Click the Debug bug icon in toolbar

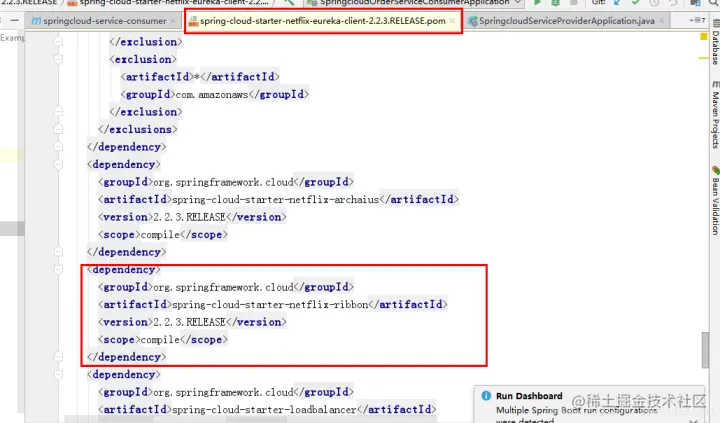tap(555, 2)
